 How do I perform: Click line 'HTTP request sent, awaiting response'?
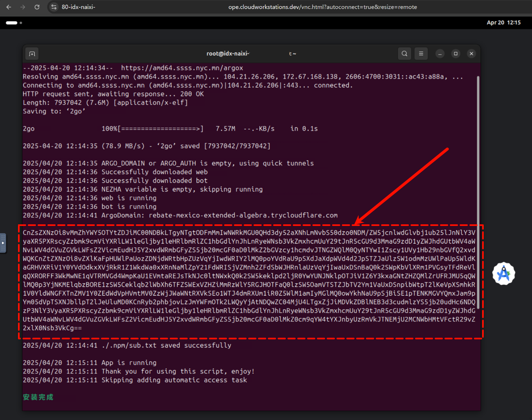coord(113,94)
